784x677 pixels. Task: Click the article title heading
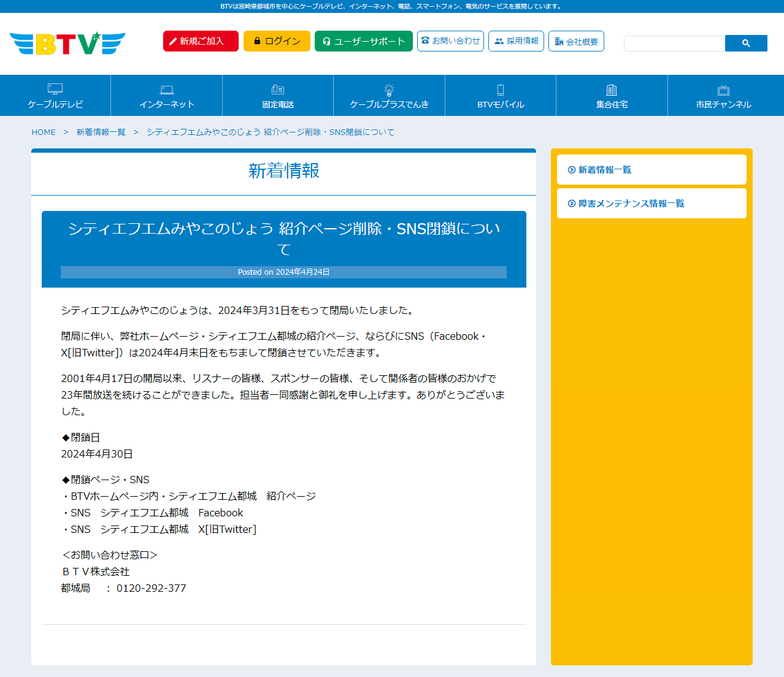(284, 239)
